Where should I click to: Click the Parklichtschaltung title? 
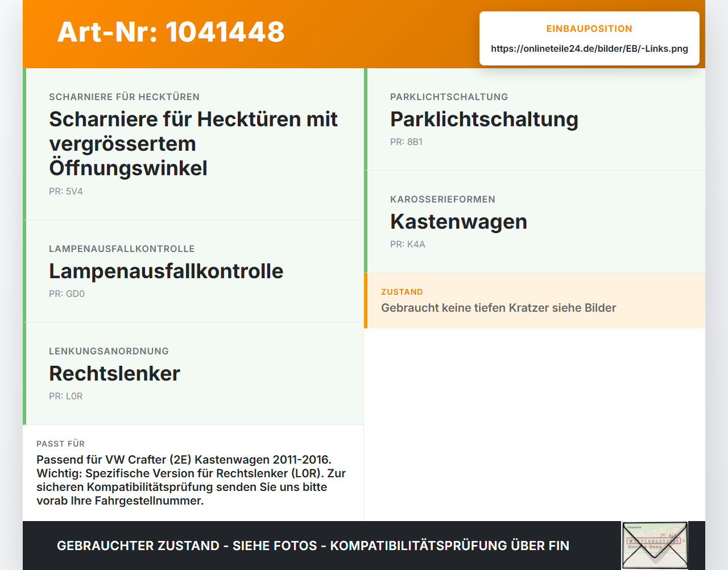tap(484, 119)
